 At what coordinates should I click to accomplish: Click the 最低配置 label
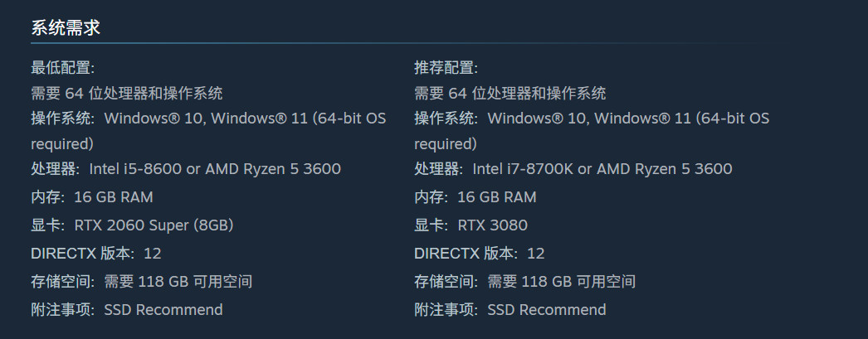coord(62,67)
